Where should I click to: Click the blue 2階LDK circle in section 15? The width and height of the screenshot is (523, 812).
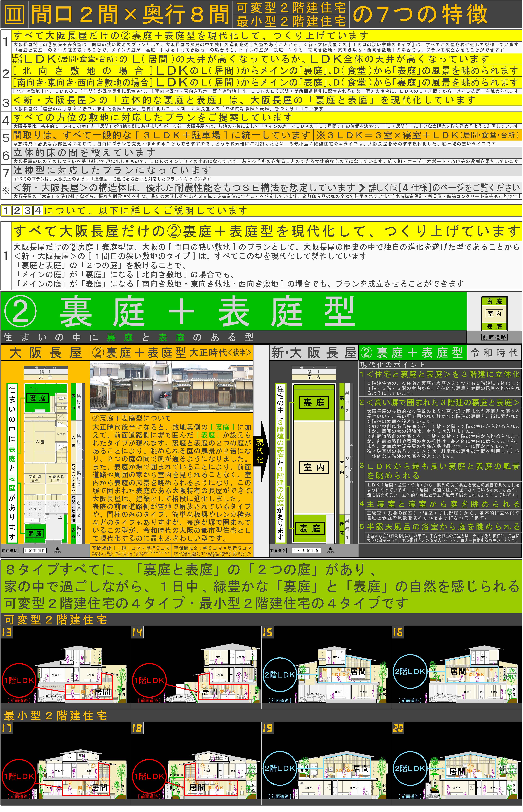click(x=279, y=675)
